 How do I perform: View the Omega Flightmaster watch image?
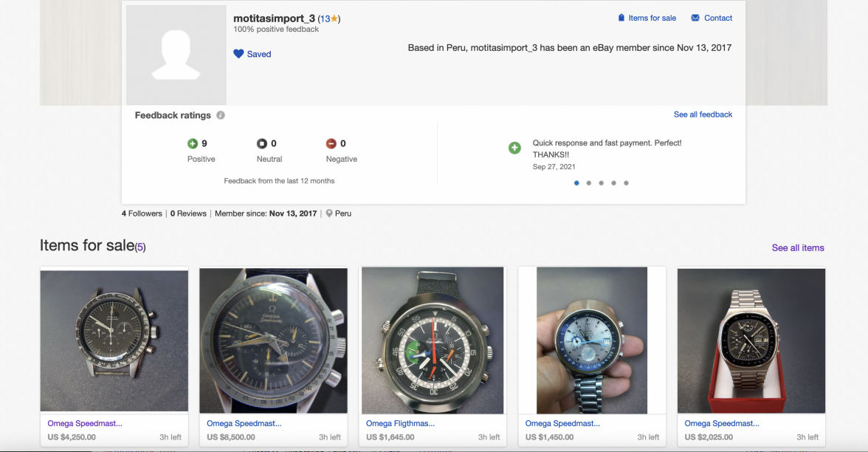pyautogui.click(x=433, y=340)
